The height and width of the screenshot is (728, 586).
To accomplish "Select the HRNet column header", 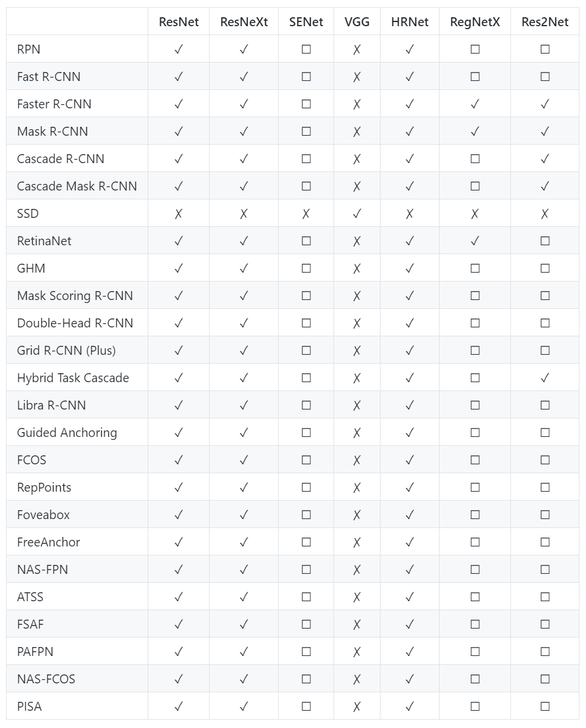I will [x=410, y=22].
